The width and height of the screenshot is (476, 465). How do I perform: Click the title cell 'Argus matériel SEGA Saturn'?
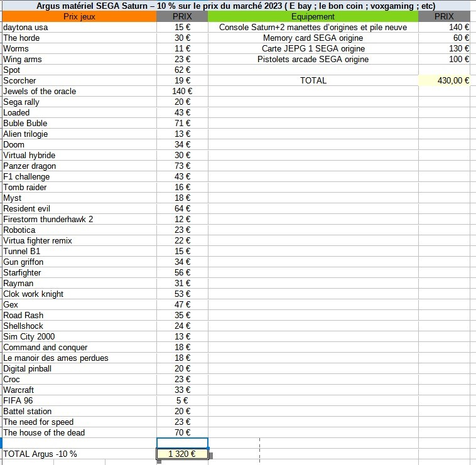tap(236, 6)
